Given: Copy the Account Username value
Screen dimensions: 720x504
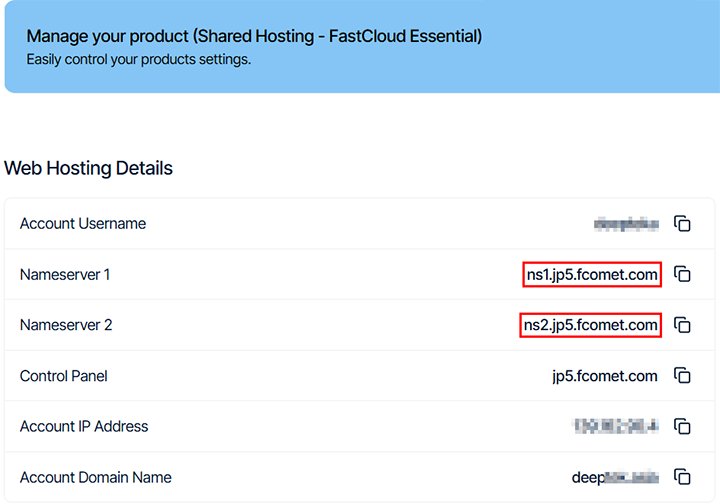Looking at the screenshot, I should pyautogui.click(x=682, y=224).
